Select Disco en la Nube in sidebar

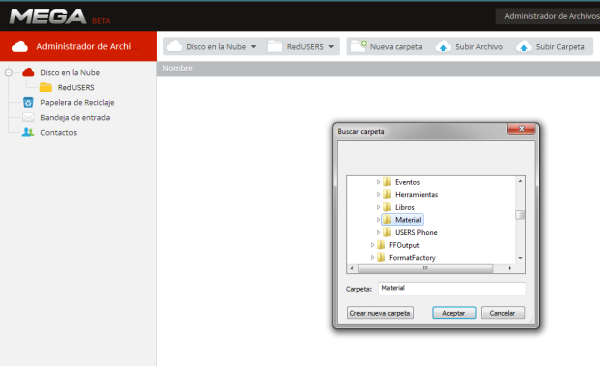(70, 72)
